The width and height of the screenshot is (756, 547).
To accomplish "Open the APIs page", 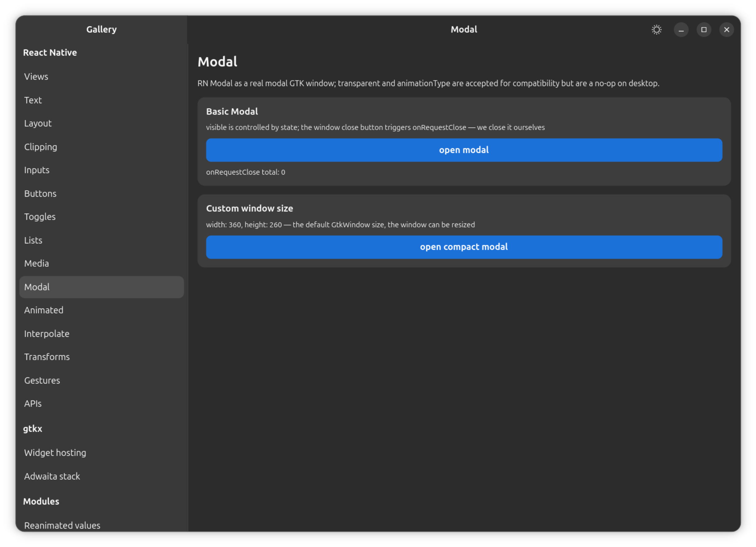I will tap(102, 403).
